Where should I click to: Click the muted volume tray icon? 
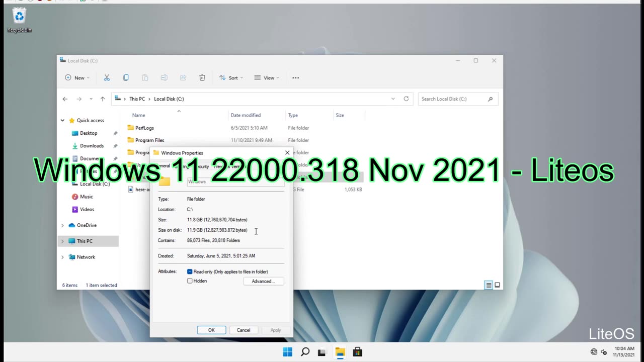[x=604, y=352]
